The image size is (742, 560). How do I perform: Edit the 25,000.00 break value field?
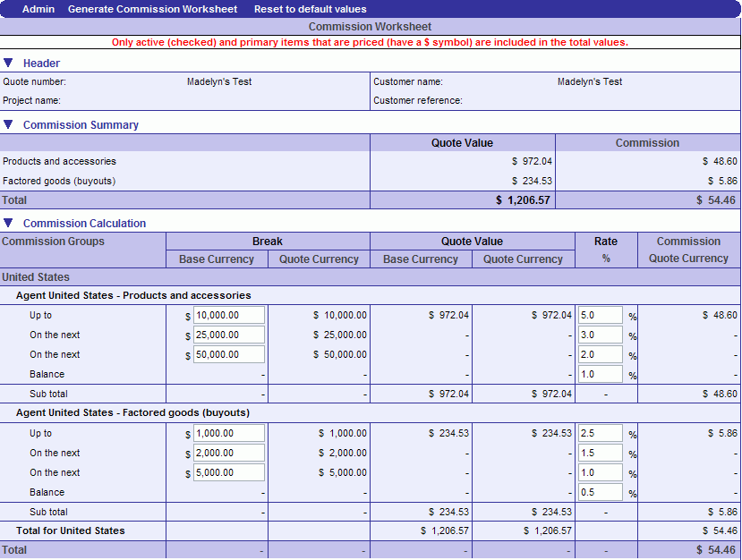click(x=229, y=335)
